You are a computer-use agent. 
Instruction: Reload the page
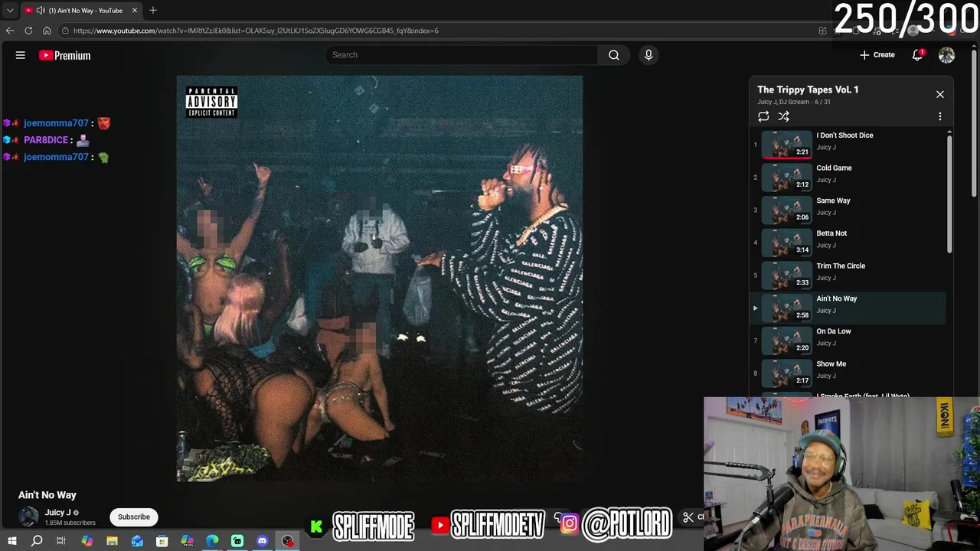pos(28,31)
